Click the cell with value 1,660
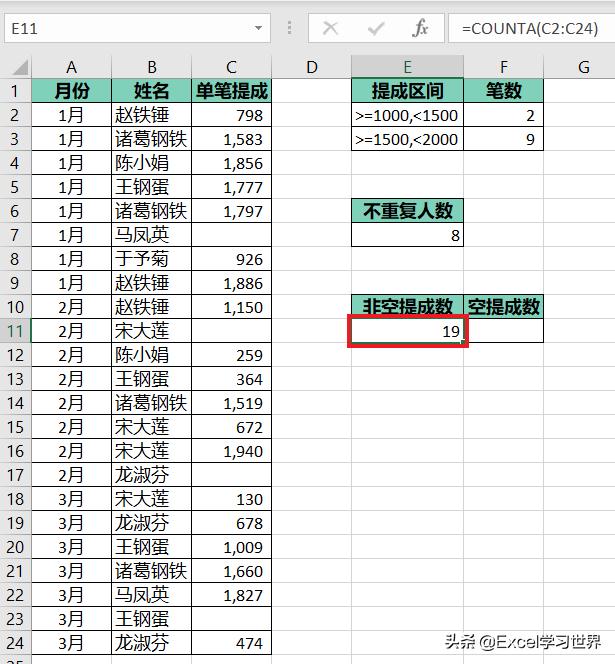 click(231, 571)
